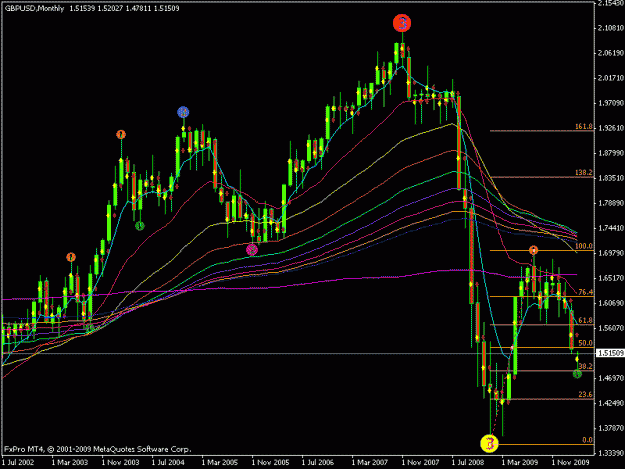Click the 1.92610 price axis label
Image resolution: width=625 pixels, height=469 pixels.
click(611, 128)
